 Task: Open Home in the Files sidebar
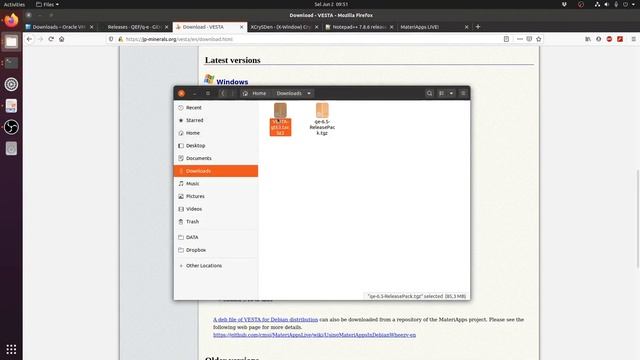coord(216,133)
